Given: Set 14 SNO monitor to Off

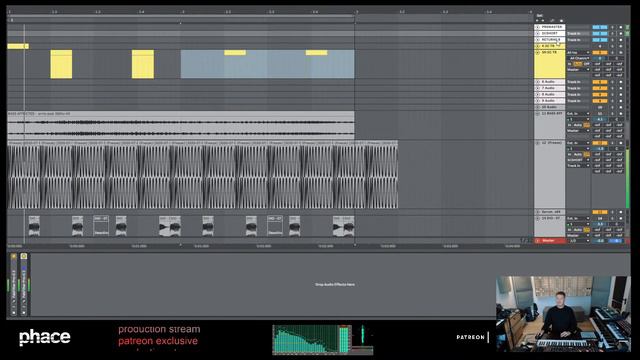Looking at the screenshot, I should (587, 230).
